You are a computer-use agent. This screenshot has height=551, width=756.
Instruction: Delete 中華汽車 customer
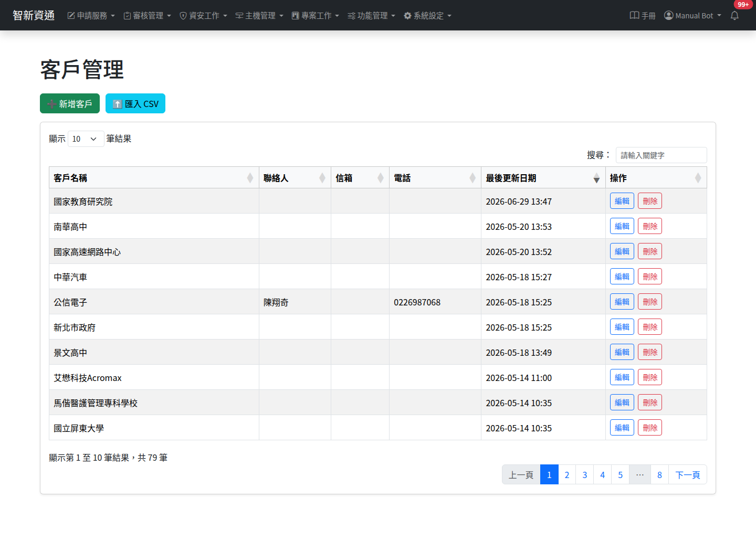(x=650, y=277)
